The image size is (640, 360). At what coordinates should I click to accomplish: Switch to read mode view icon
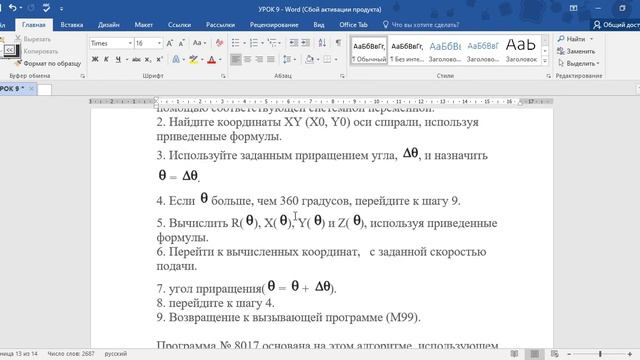(x=514, y=353)
